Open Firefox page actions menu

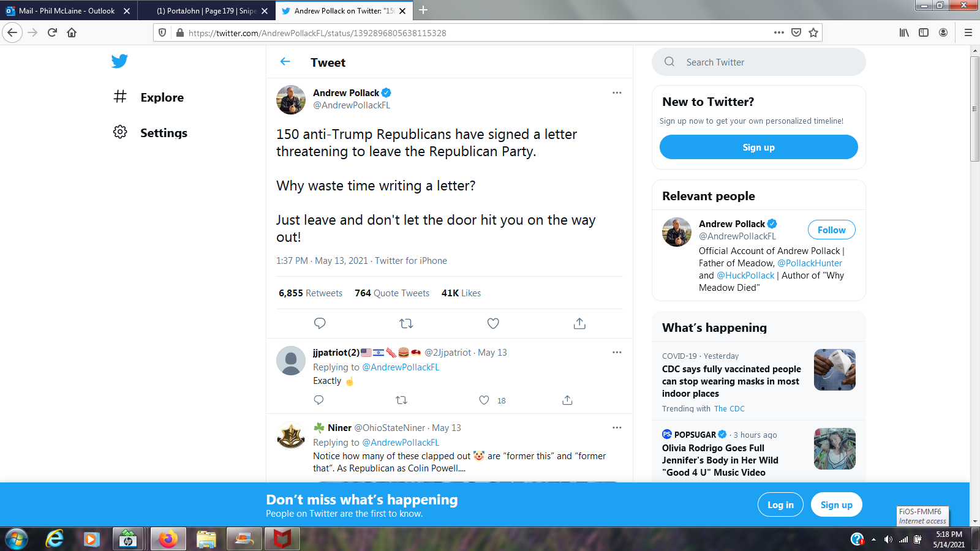(x=778, y=32)
